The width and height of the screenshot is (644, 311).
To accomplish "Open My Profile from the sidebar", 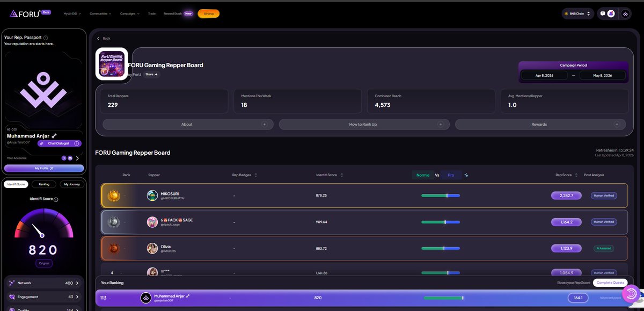I will 43,168.
